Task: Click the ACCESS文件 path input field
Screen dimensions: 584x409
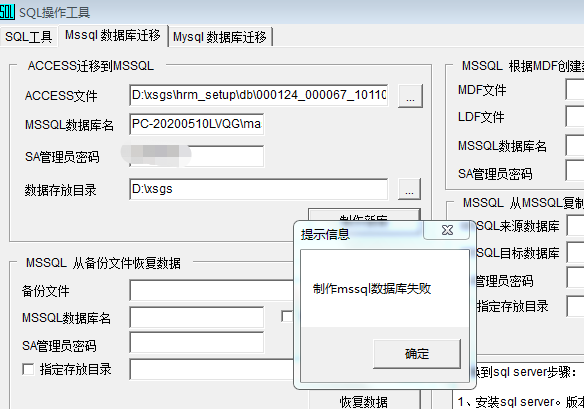Action: 258,95
